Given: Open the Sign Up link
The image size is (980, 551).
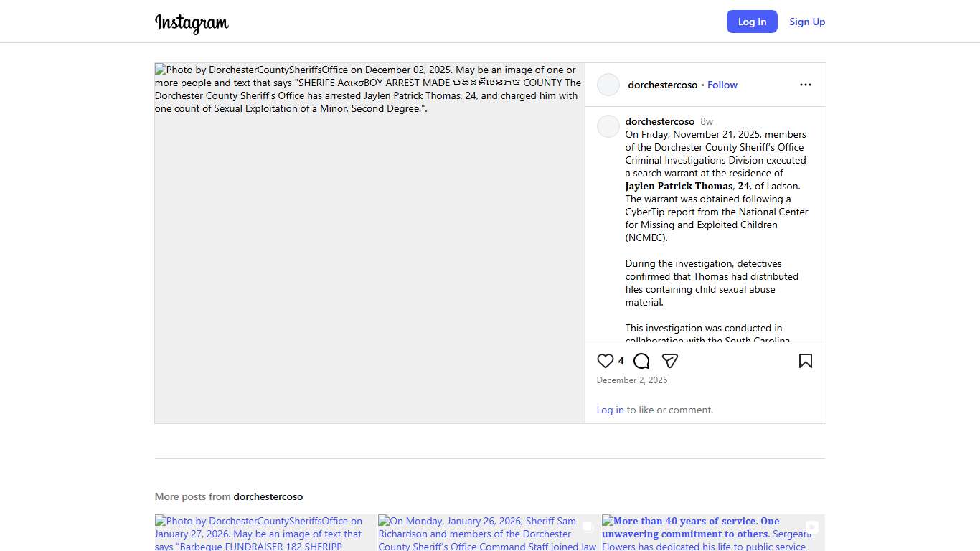Looking at the screenshot, I should pyautogui.click(x=807, y=22).
